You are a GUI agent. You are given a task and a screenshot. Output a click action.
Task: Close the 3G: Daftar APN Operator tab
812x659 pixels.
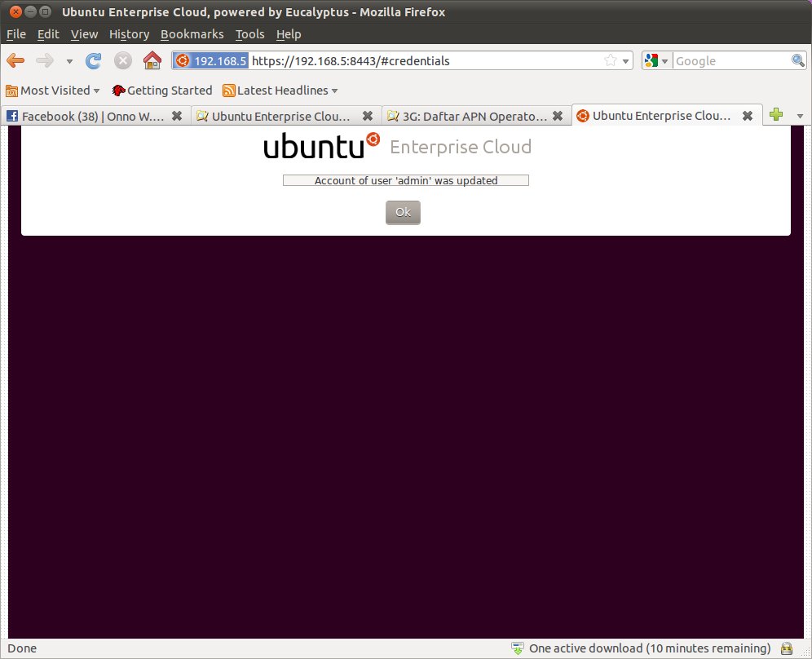pyautogui.click(x=558, y=116)
